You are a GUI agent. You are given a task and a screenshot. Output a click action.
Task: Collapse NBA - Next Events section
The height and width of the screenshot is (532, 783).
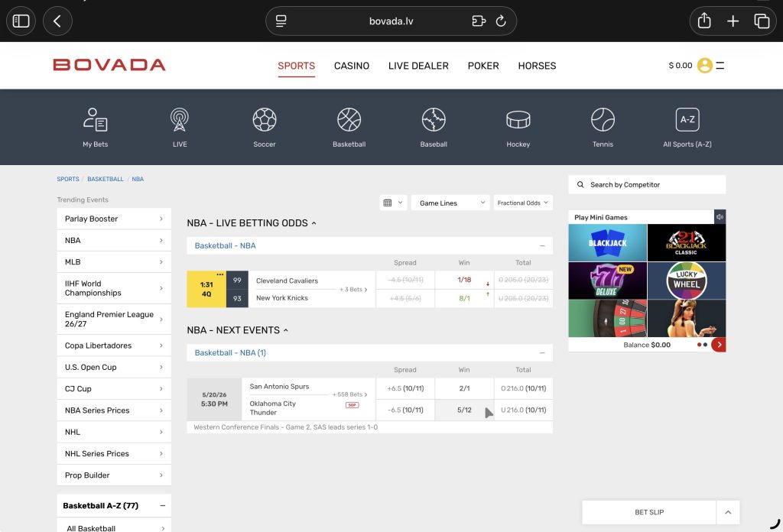pyautogui.click(x=286, y=330)
